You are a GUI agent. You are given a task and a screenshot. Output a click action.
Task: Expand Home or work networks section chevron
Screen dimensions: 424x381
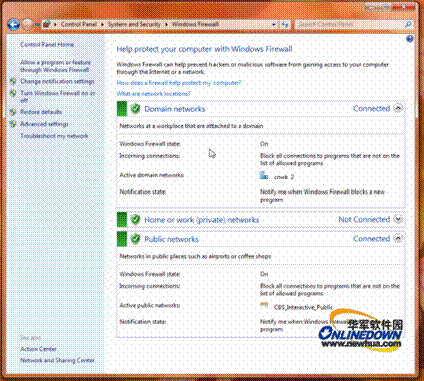tap(398, 219)
